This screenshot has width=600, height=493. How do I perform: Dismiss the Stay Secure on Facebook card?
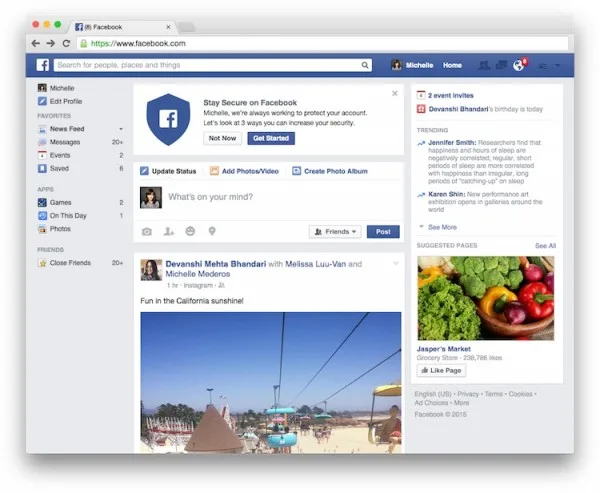click(x=395, y=93)
